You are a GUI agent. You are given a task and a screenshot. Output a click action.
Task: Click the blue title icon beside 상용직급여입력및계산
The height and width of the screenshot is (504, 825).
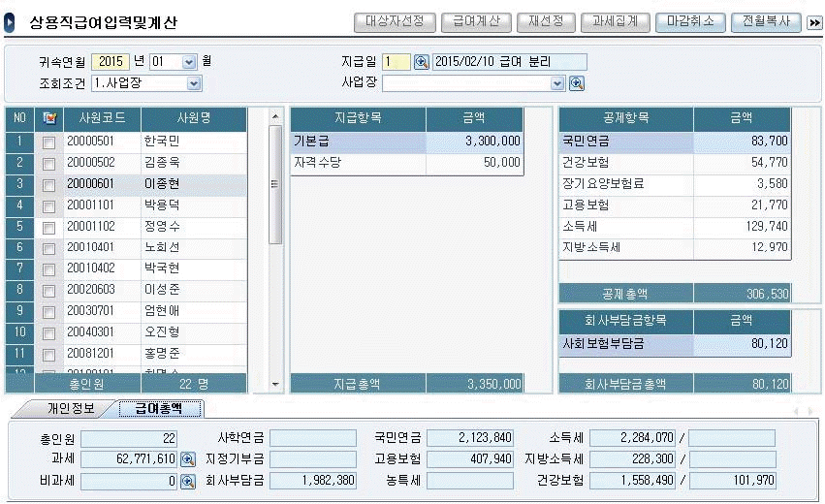click(10, 21)
